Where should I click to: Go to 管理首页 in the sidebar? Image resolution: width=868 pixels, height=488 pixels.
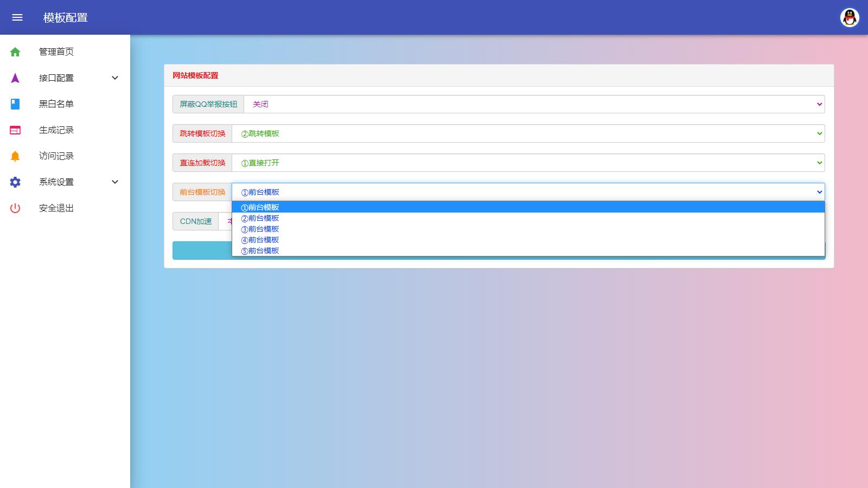point(56,52)
